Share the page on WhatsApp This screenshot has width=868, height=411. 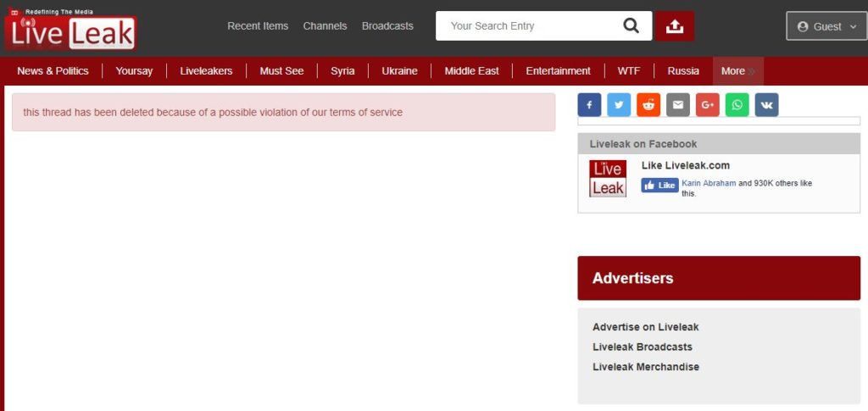pyautogui.click(x=737, y=105)
